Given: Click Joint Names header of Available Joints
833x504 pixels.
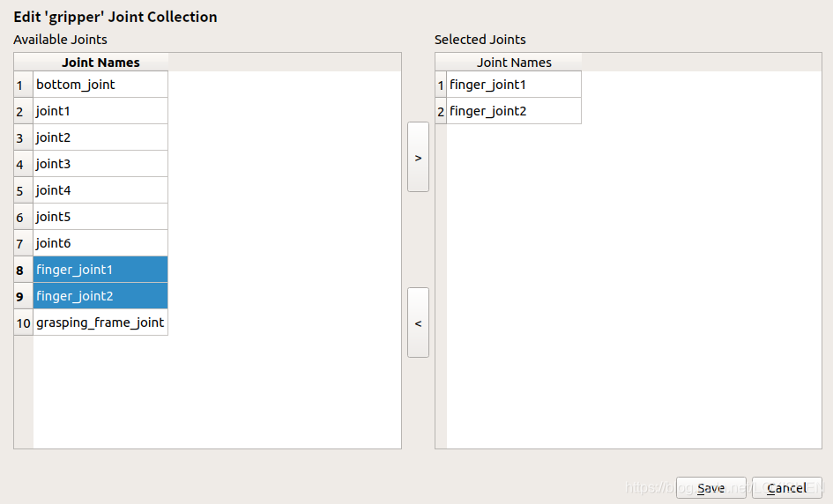Looking at the screenshot, I should coord(100,63).
